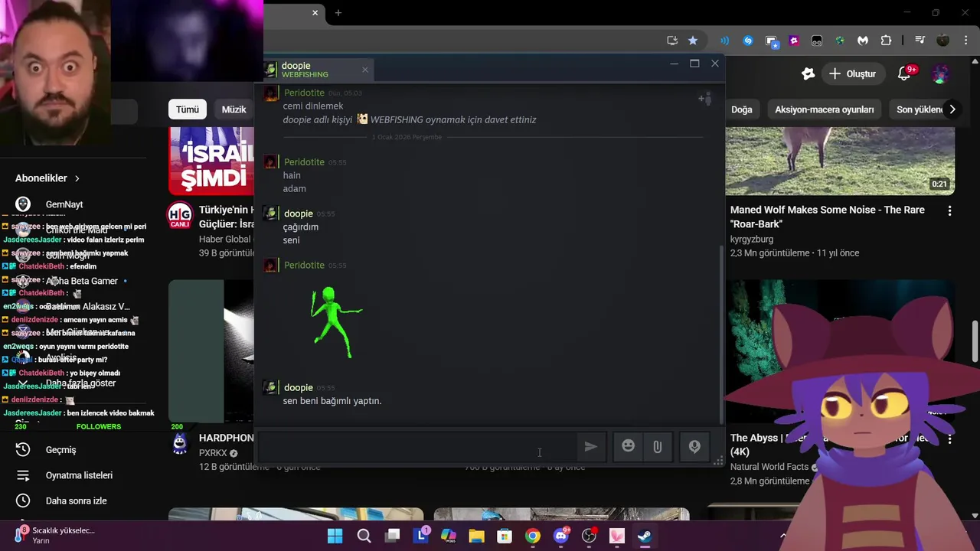The image size is (980, 551).
Task: Switch to Discord on the taskbar
Action: tap(561, 536)
